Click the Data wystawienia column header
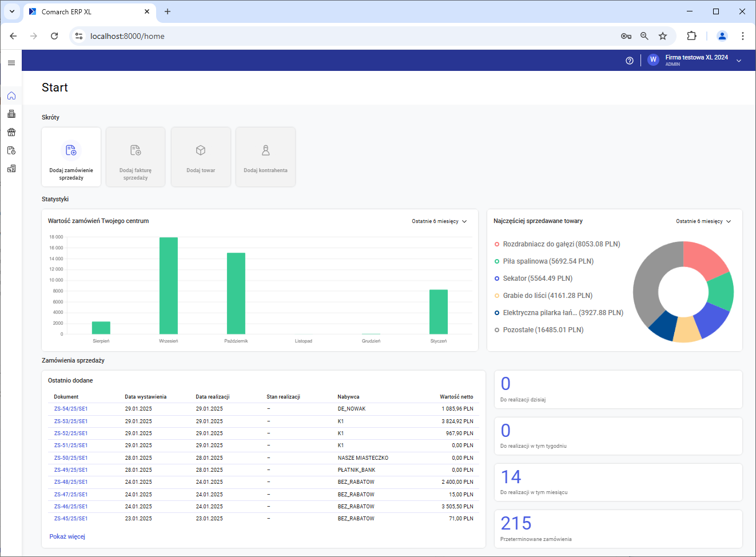This screenshot has height=557, width=756. [x=146, y=397]
